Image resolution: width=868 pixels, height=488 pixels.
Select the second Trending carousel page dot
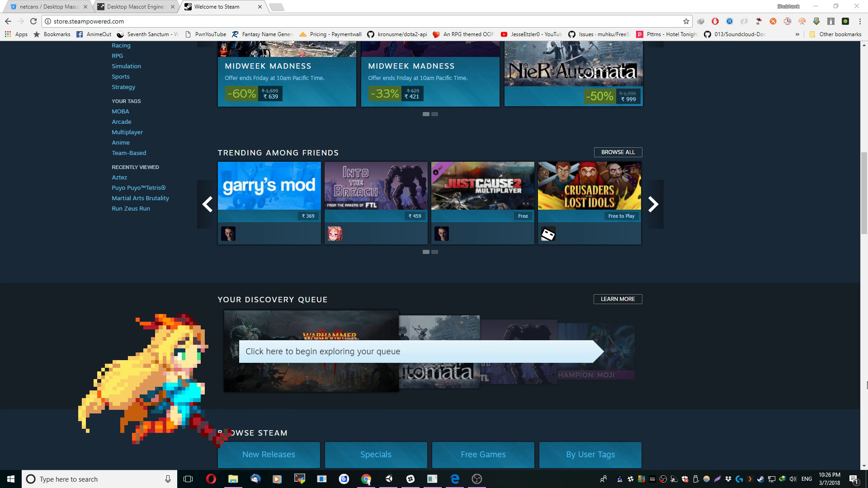[x=435, y=252]
